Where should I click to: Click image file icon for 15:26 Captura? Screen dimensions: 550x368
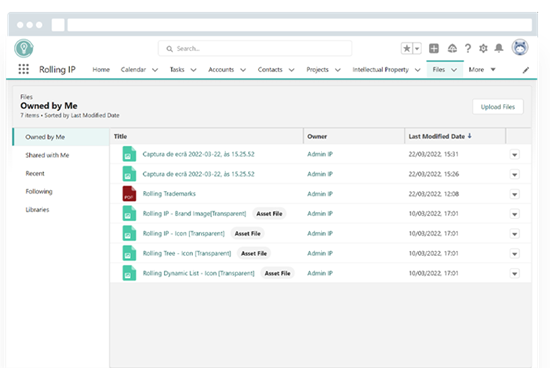point(129,174)
